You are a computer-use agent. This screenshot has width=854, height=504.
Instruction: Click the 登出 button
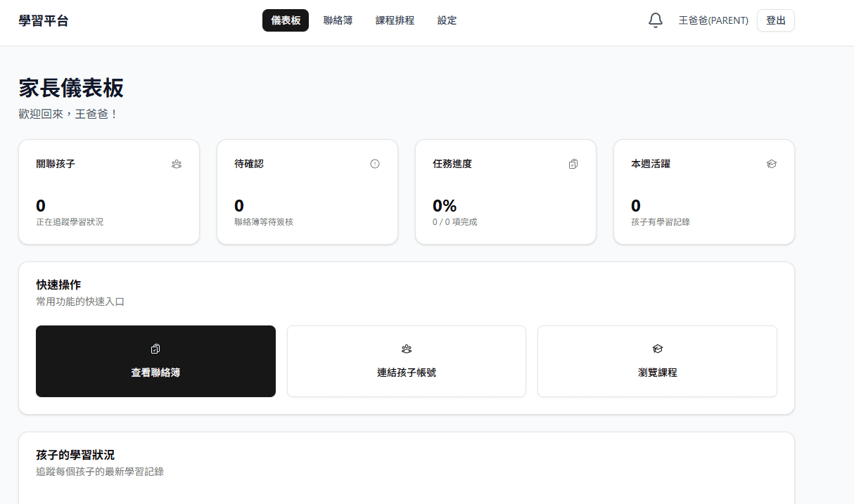(775, 20)
